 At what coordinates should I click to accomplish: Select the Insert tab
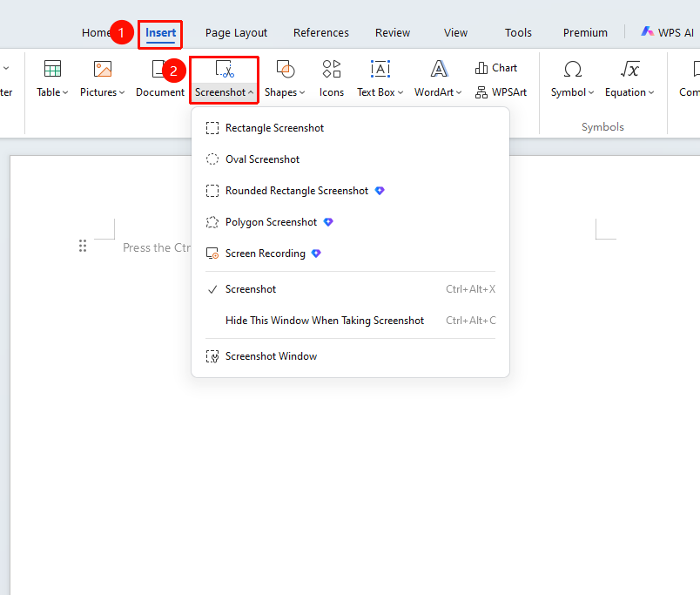pyautogui.click(x=160, y=33)
